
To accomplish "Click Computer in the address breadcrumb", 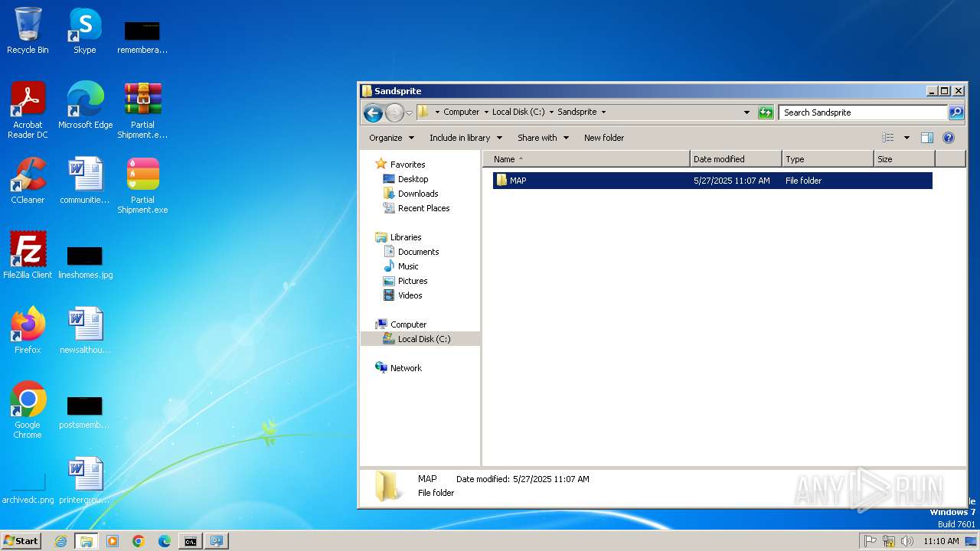I will pos(462,112).
